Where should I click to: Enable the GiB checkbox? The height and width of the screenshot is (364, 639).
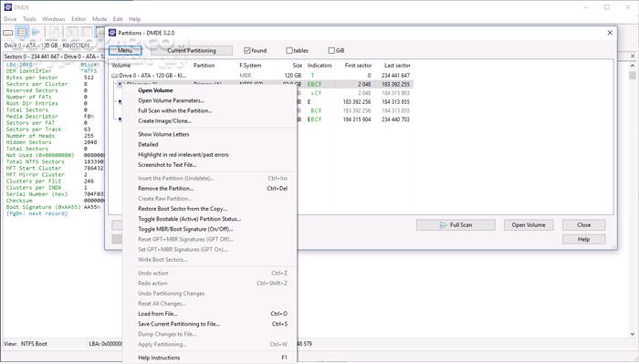pos(331,50)
